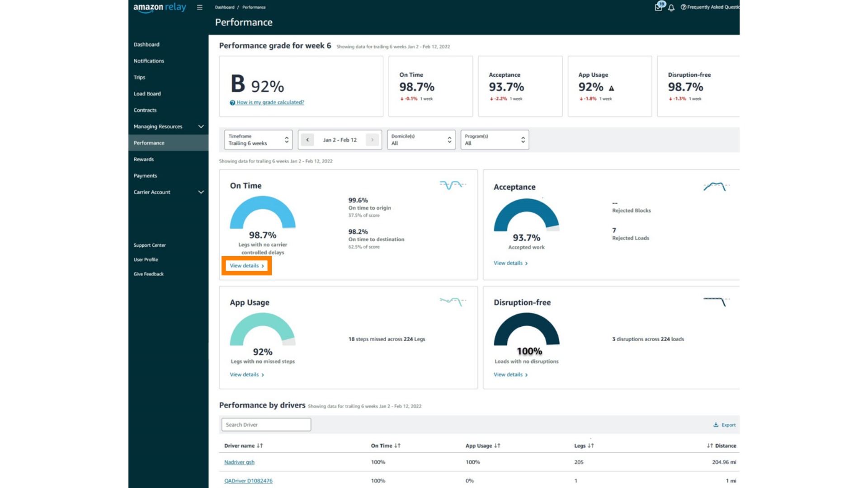Click the hamburger menu icon

point(199,7)
